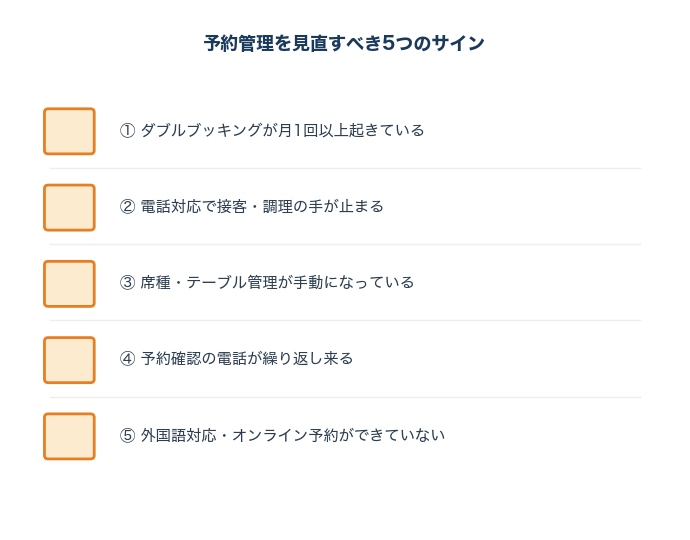
Task: Click the circled number ① marker
Action: tap(127, 131)
